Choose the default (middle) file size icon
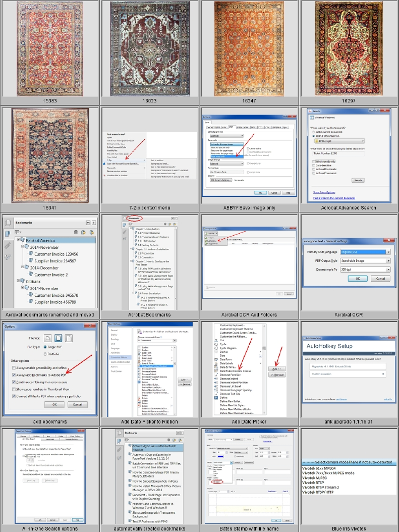 [59, 338]
